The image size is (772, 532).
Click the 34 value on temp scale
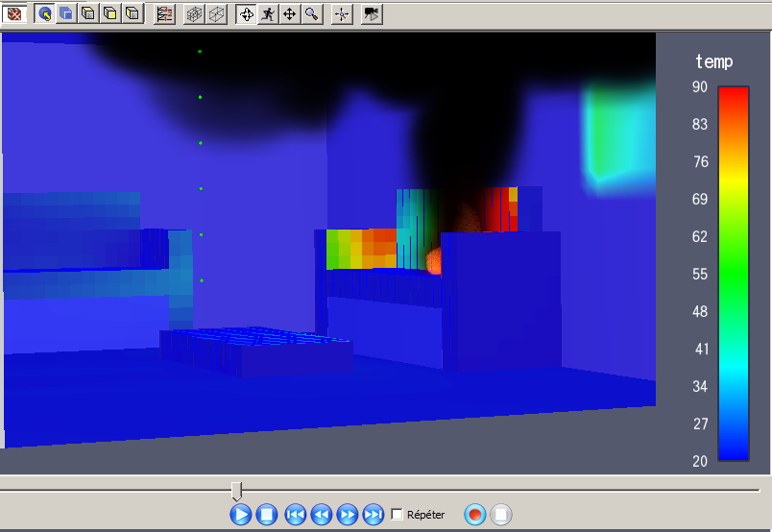click(x=700, y=386)
